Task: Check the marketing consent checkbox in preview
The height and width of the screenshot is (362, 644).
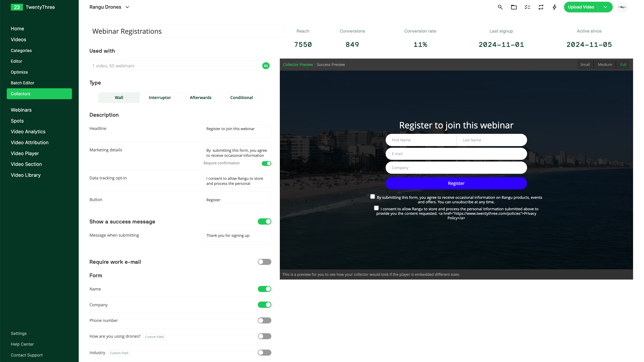Action: click(372, 197)
